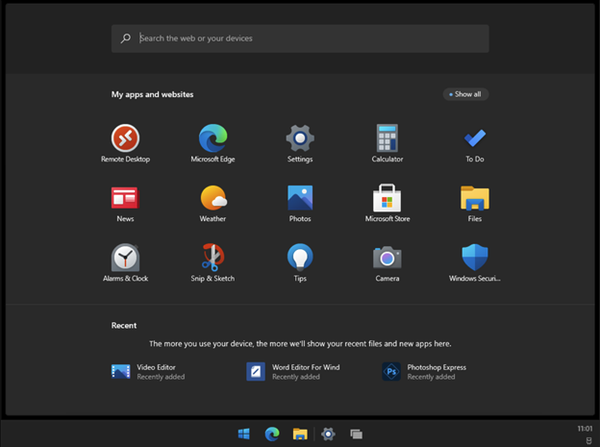The width and height of the screenshot is (600, 447).
Task: Open Windows Security
Action: point(474,263)
